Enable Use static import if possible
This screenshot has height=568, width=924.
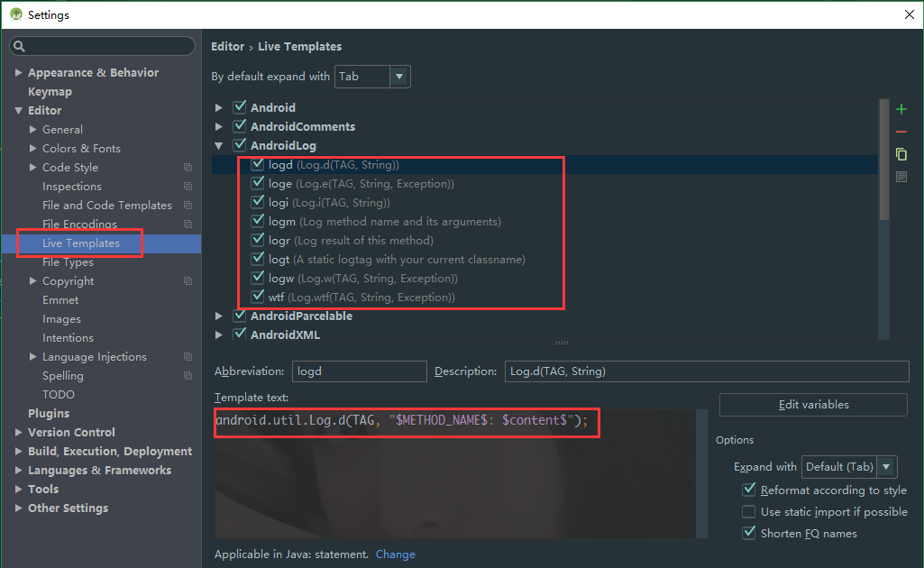(x=748, y=511)
